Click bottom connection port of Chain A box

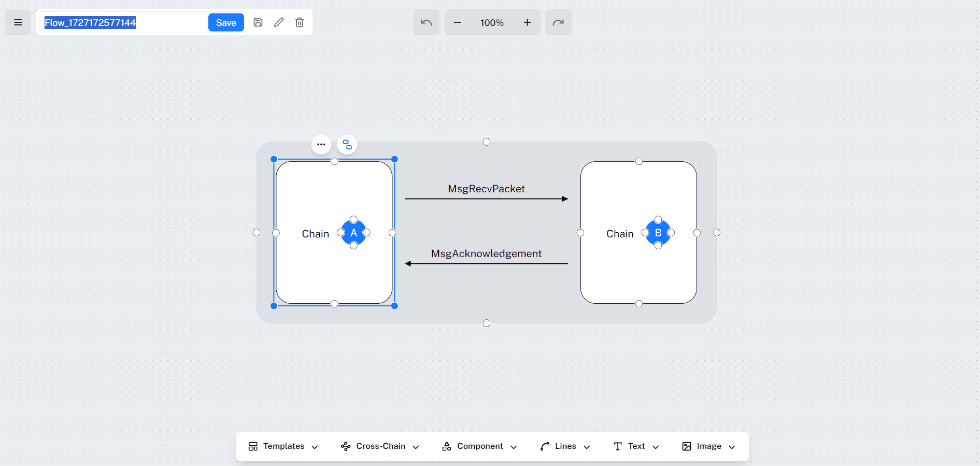[334, 304]
